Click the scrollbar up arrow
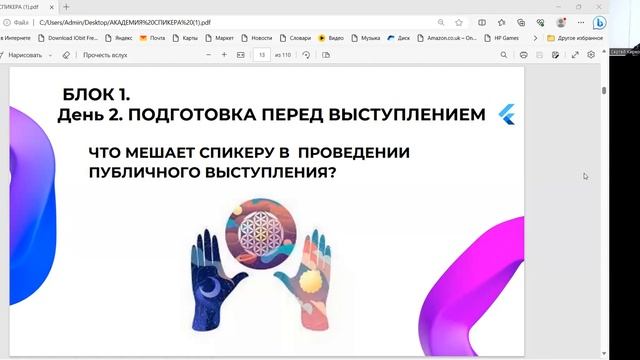Image resolution: width=640 pixels, height=360 pixels. pyautogui.click(x=604, y=51)
